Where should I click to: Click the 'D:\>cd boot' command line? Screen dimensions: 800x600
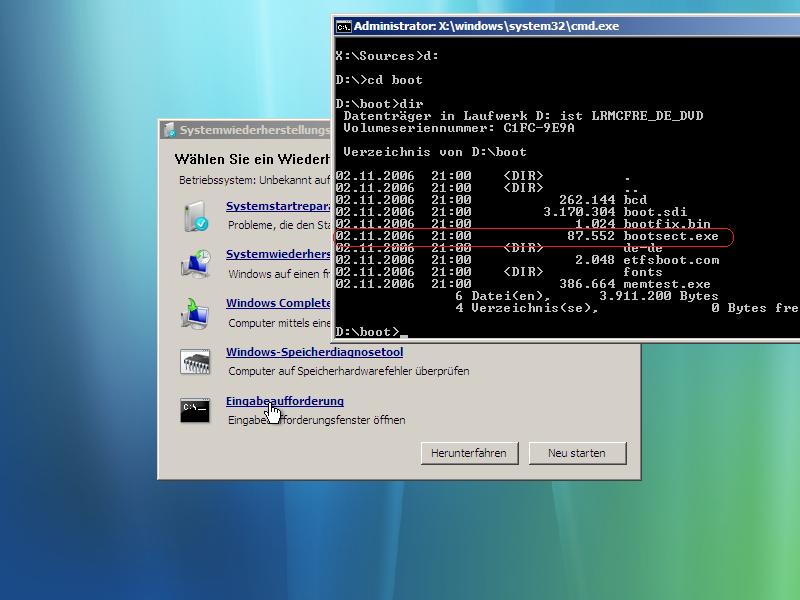(x=379, y=80)
